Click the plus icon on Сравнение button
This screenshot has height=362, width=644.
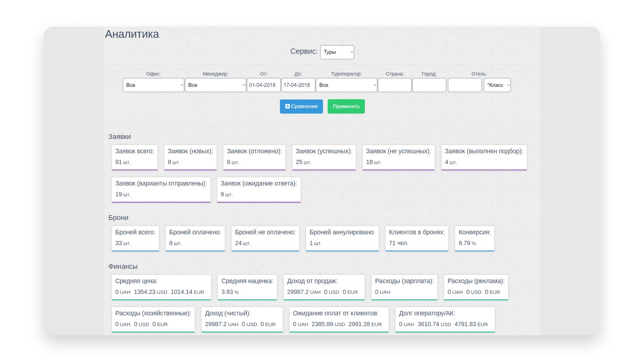(x=287, y=106)
